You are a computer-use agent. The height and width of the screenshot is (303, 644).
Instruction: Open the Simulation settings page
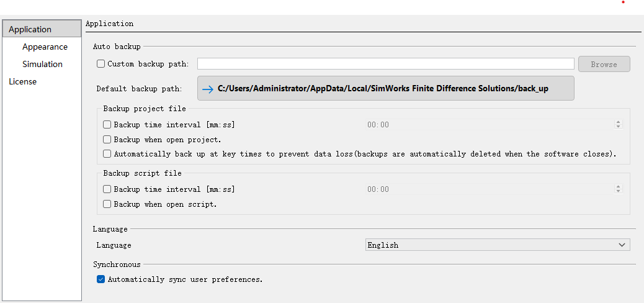pos(42,64)
